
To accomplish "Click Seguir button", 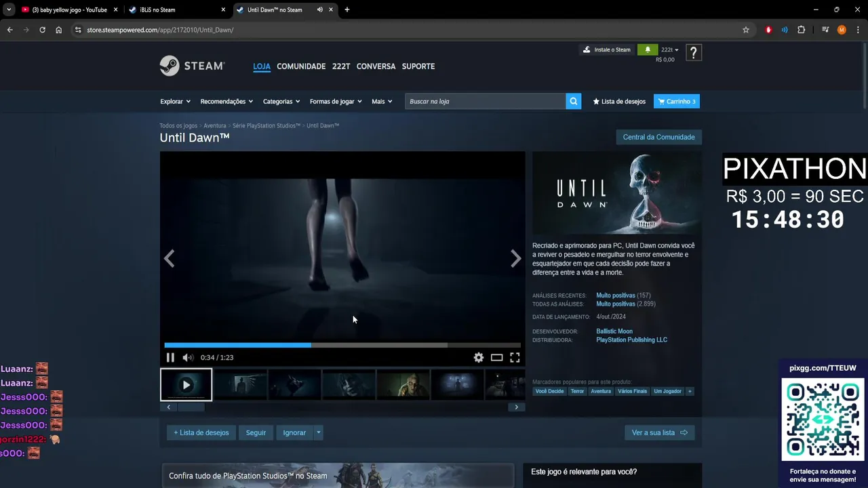I will pos(256,432).
